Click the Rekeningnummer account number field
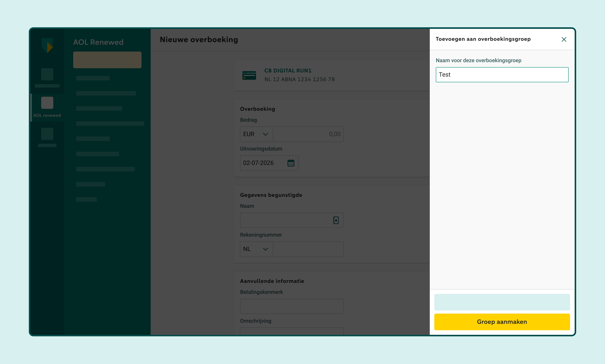Screen dimensions: 605x364 click(308, 249)
